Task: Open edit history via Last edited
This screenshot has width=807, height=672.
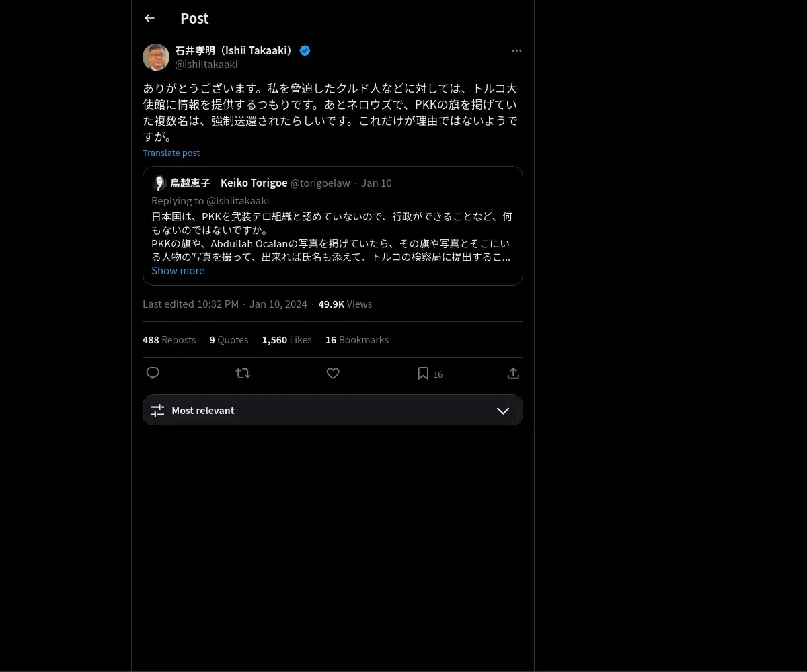Action: [x=190, y=304]
